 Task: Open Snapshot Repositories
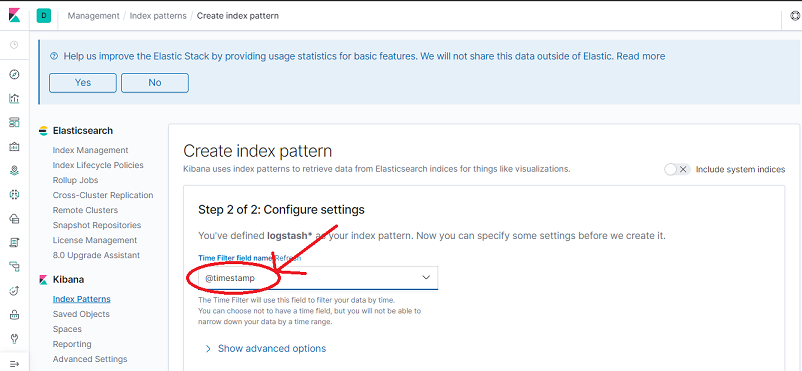97,225
